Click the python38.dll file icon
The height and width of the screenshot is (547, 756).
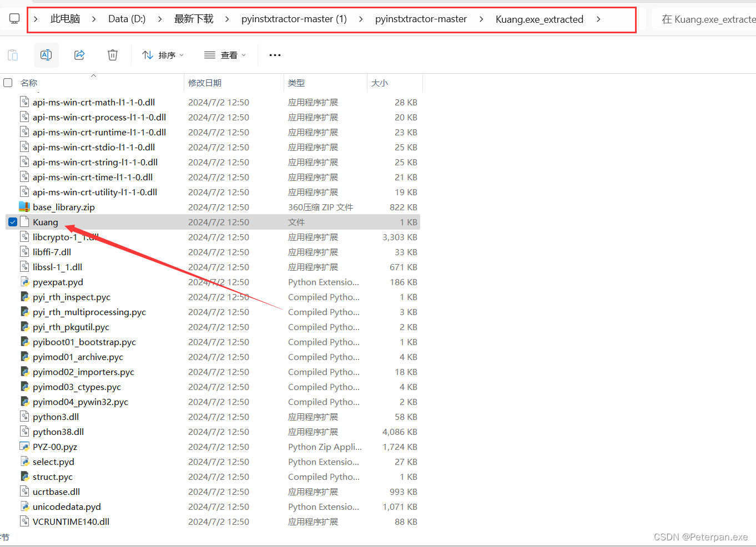point(24,432)
